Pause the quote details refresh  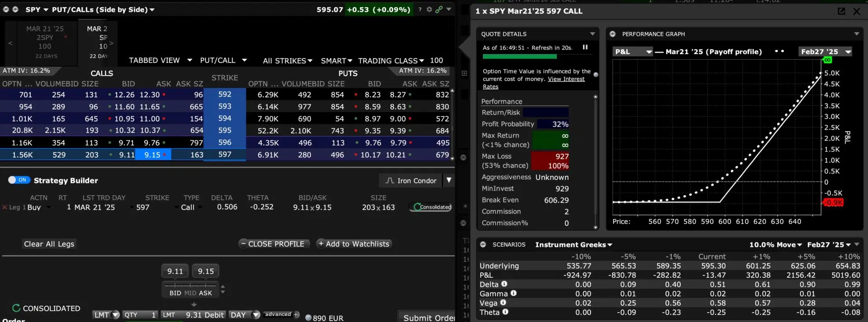click(585, 47)
